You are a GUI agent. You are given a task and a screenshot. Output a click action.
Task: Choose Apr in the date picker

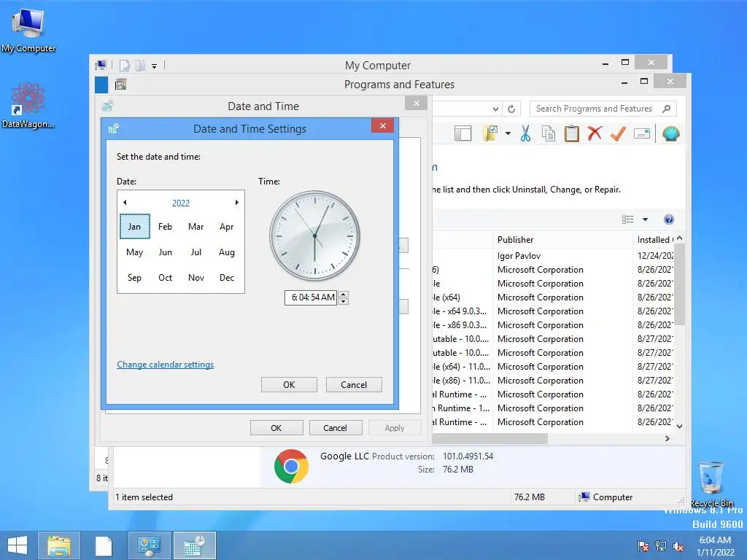227,227
